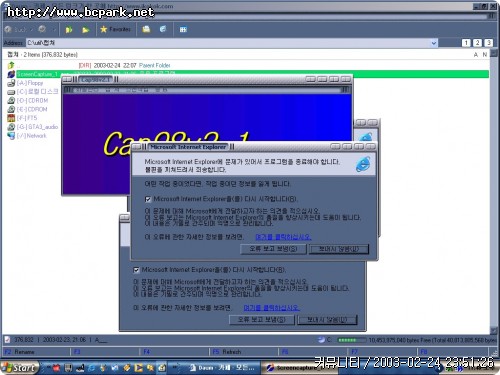Screen dimensions: 500x375
Task: Switch to panel button 3
Action: [489, 43]
